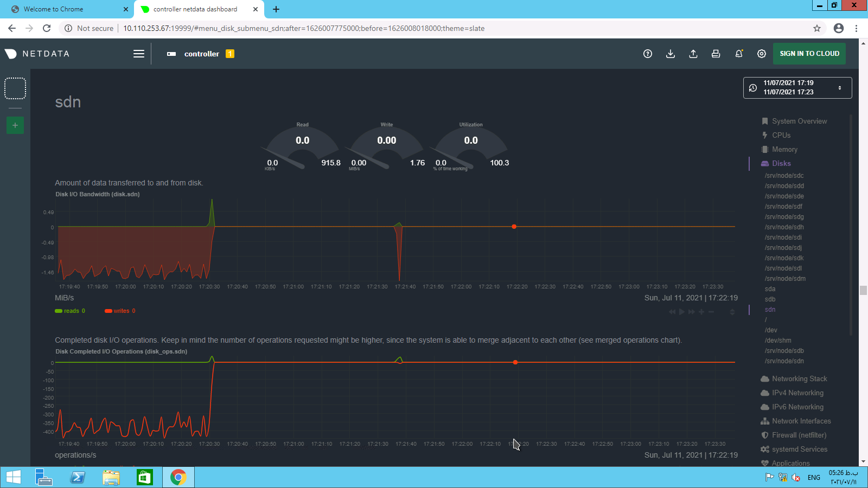Click the chart rewind control
This screenshot has height=488, width=868.
pyautogui.click(x=672, y=312)
